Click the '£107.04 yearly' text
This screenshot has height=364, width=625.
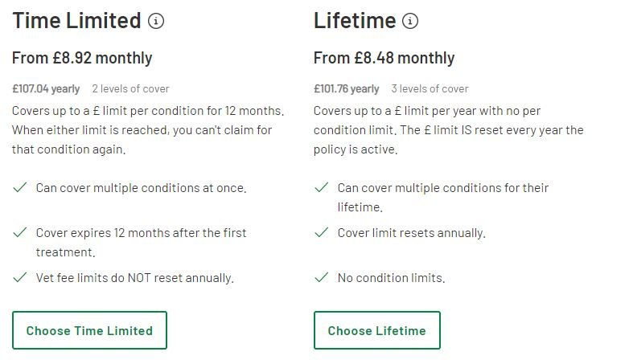click(46, 89)
